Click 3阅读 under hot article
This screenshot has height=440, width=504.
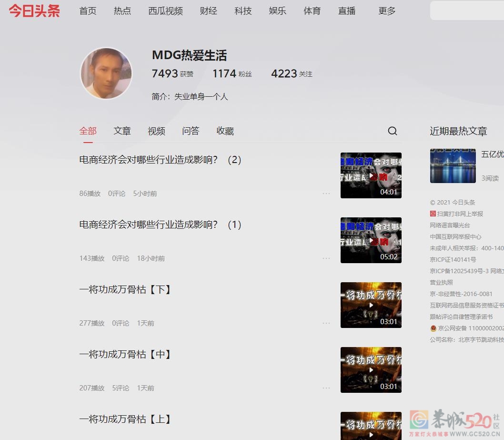[490, 178]
